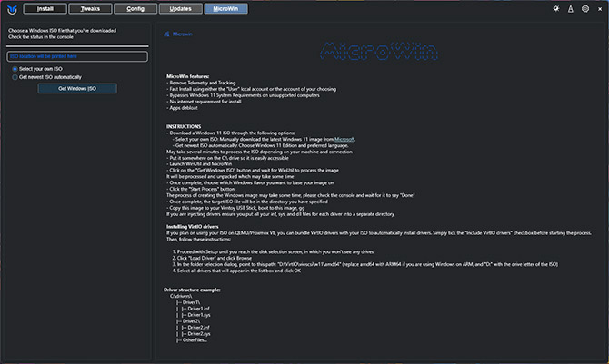The width and height of the screenshot is (609, 364).
Task: Click the ISO location text field
Action: pos(76,56)
